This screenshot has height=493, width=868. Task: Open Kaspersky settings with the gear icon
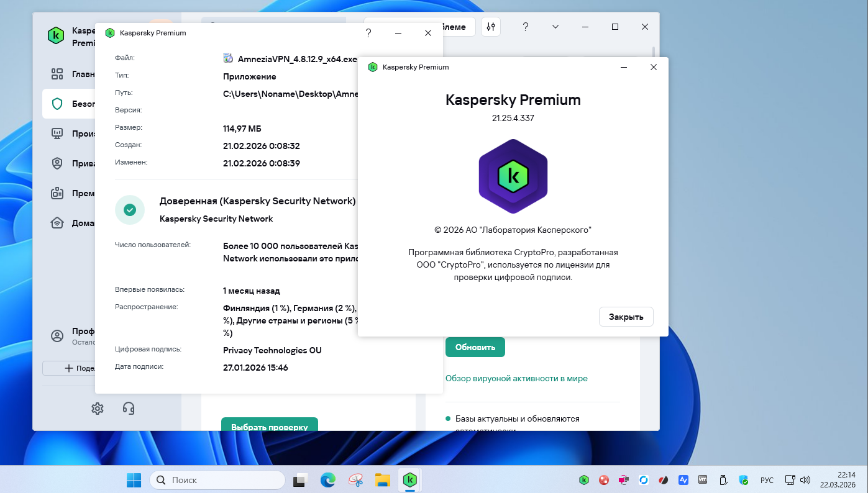98,408
